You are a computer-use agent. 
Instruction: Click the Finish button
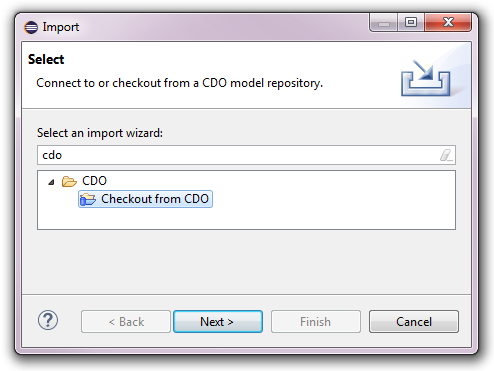(316, 322)
